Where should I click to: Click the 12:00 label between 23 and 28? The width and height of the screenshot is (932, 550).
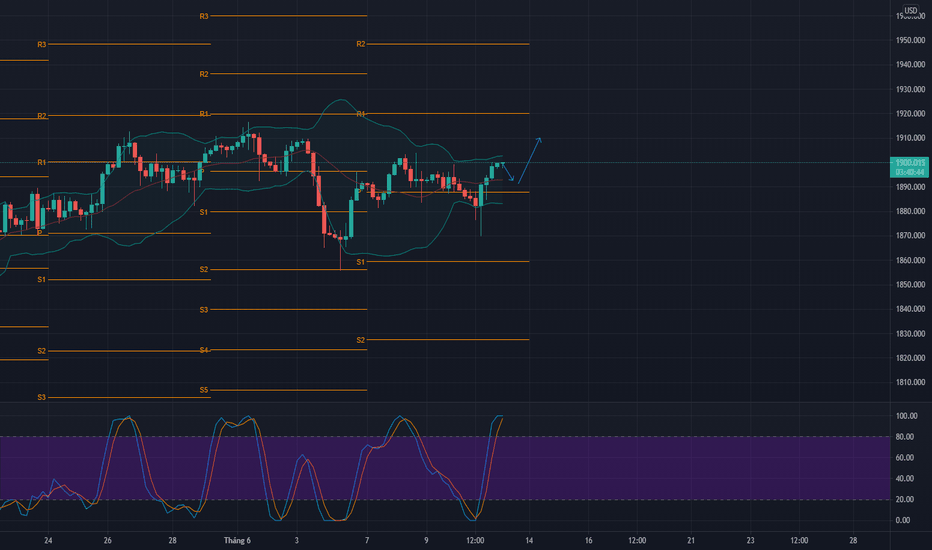pyautogui.click(x=799, y=540)
